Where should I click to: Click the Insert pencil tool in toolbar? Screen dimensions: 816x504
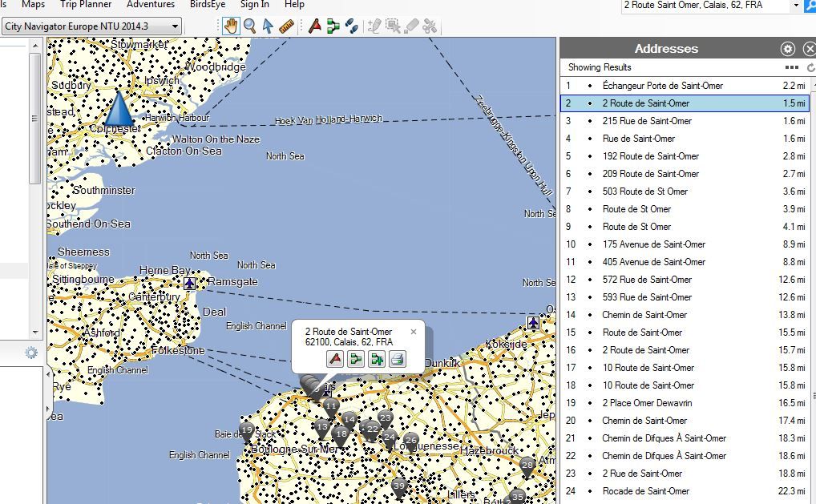(374, 26)
